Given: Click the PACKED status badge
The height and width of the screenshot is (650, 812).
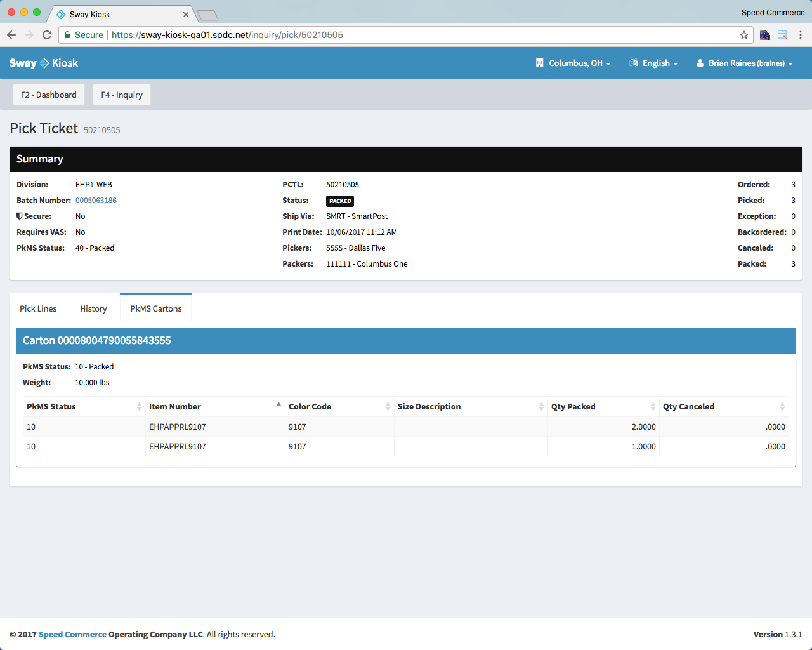Looking at the screenshot, I should point(340,201).
